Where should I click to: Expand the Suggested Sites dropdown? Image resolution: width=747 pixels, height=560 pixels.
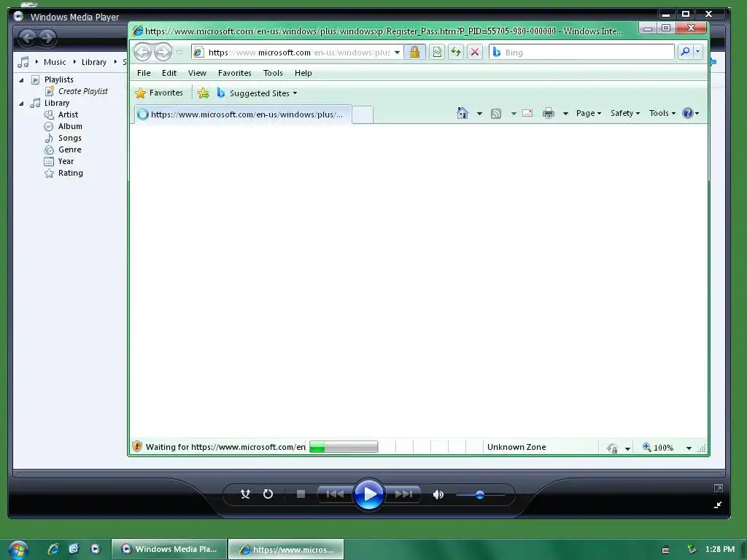pyautogui.click(x=295, y=93)
